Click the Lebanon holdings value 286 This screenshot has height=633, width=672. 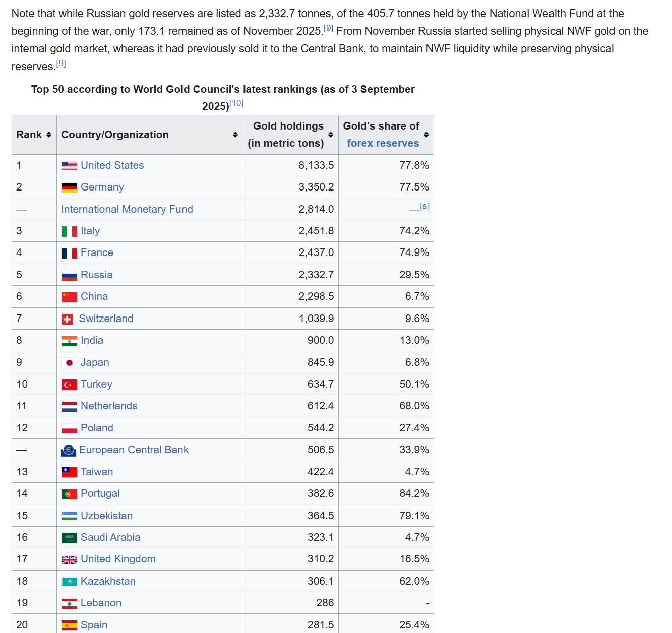[325, 603]
